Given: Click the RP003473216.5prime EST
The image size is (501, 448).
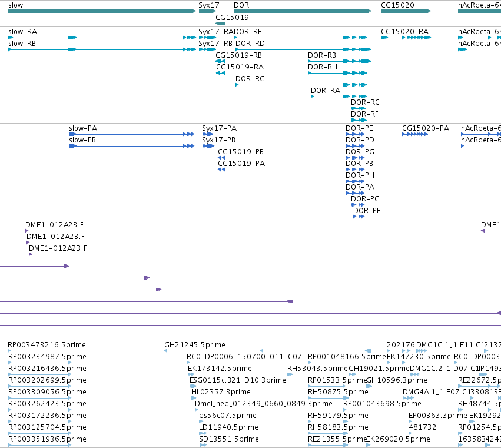Looking at the screenshot, I should tap(9, 351).
